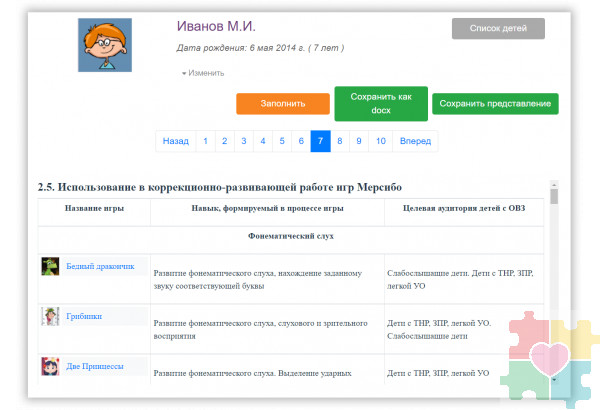This screenshot has height=410, width=600.
Task: Go to previous page with Назад
Action: 175,141
